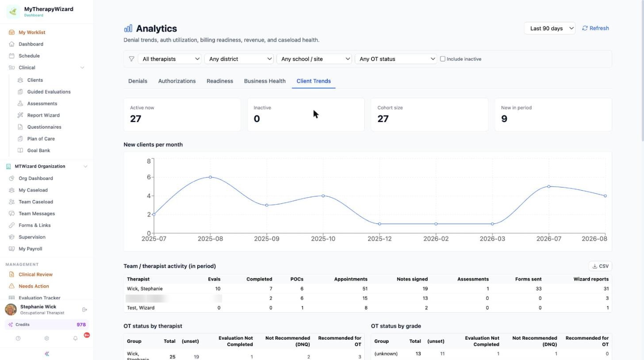Click the 2025-10 data point on chart
This screenshot has height=360, width=644.
(x=323, y=195)
